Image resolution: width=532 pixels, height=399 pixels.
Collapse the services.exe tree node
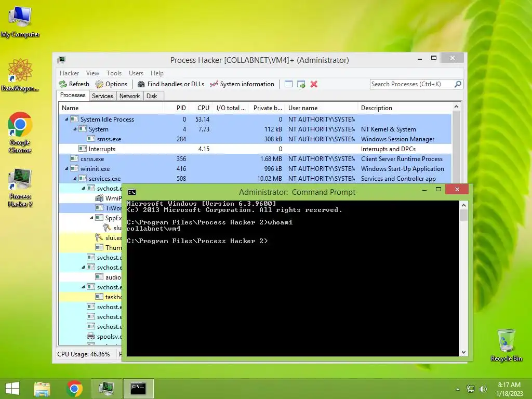tap(75, 178)
